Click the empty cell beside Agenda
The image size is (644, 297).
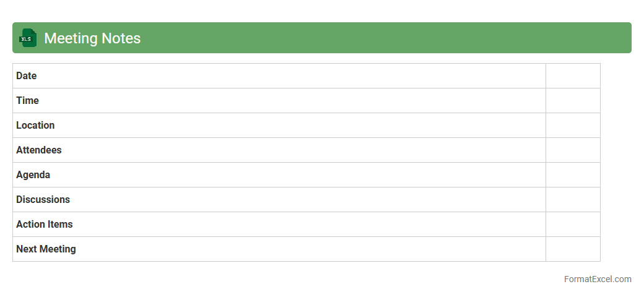573,175
